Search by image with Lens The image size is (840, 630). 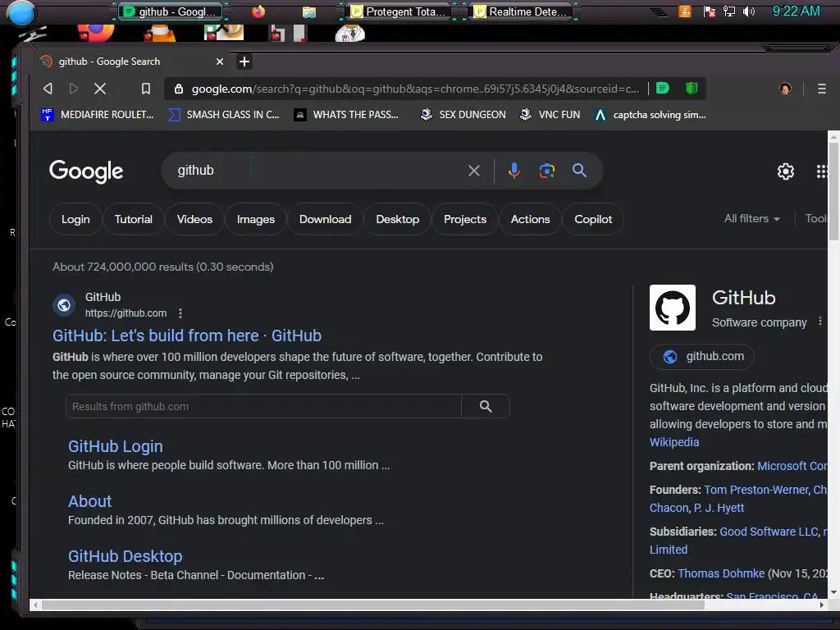tap(546, 171)
